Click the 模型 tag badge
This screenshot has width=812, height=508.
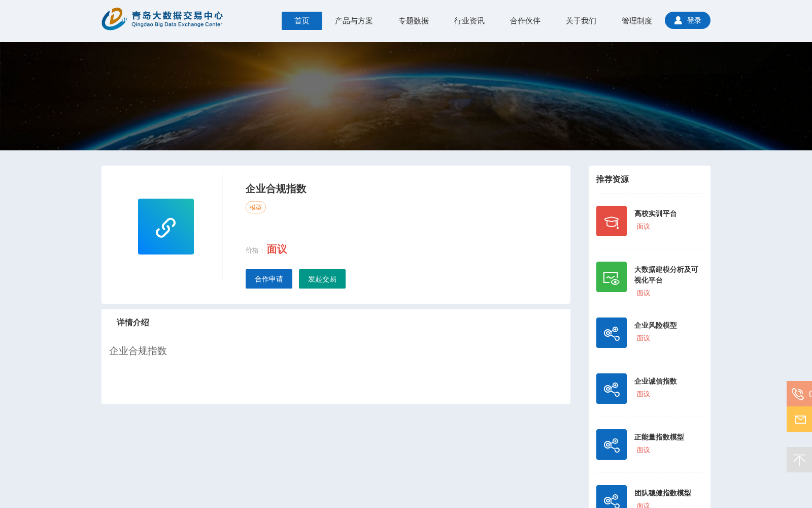[256, 207]
